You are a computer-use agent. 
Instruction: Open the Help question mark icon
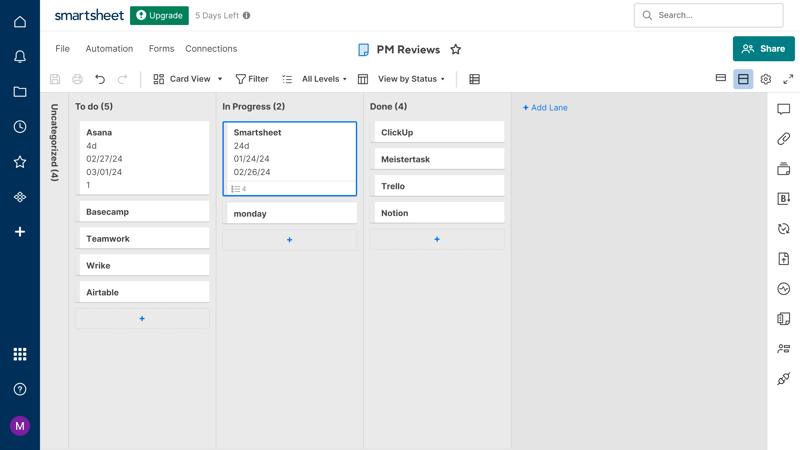pos(20,389)
